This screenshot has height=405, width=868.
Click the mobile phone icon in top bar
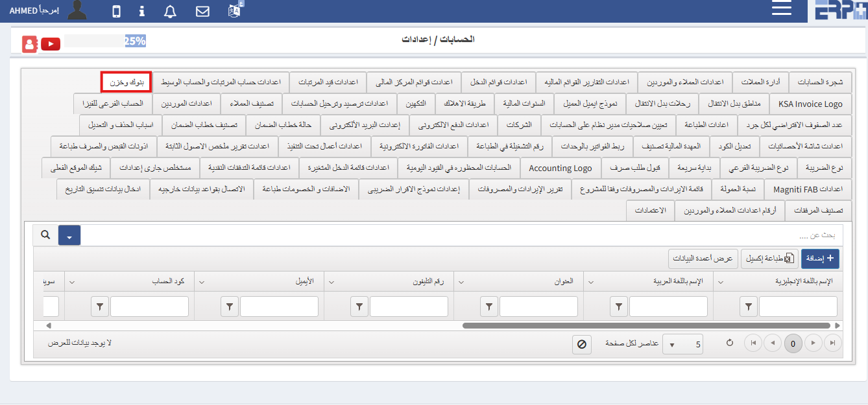point(115,10)
